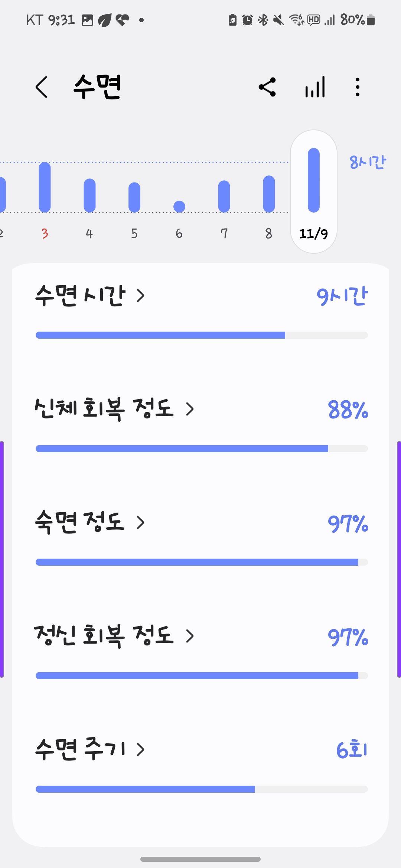The width and height of the screenshot is (401, 868).
Task: Select the day 8 sleep bar
Action: [x=269, y=194]
